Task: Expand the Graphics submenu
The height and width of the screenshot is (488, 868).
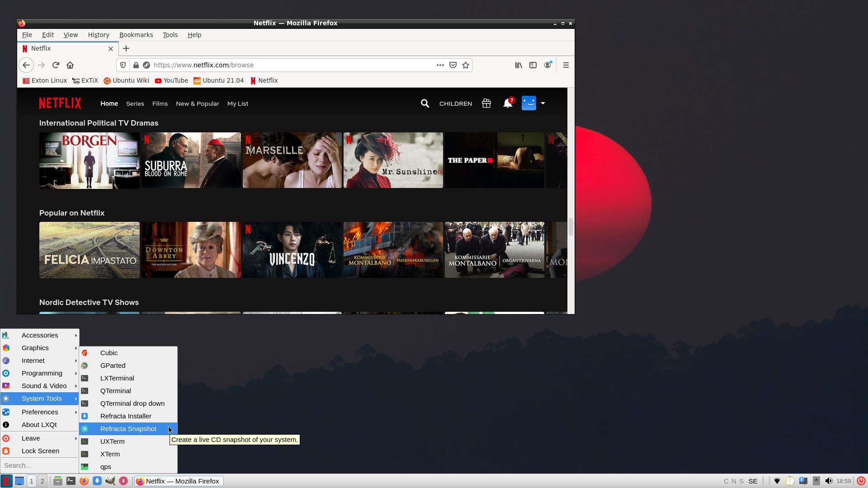Action: point(40,348)
